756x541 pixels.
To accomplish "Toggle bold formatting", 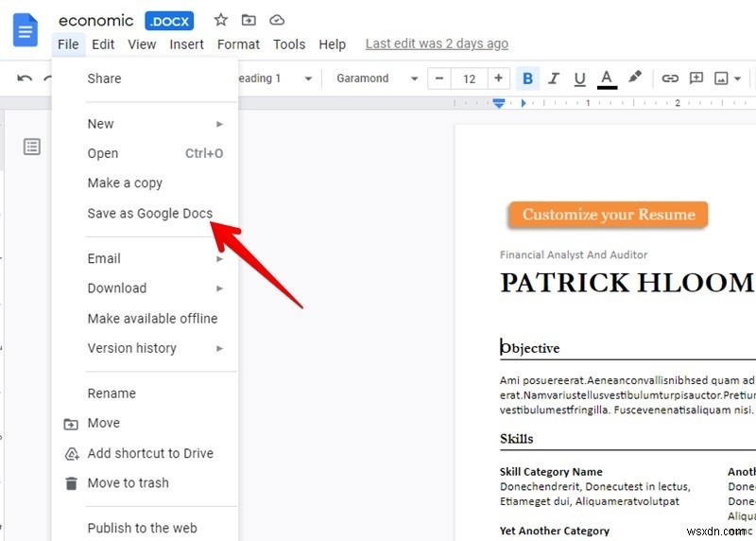I will pos(527,79).
